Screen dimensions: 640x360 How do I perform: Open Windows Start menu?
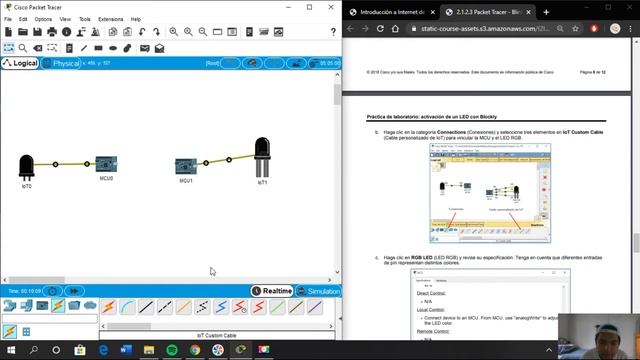11,350
